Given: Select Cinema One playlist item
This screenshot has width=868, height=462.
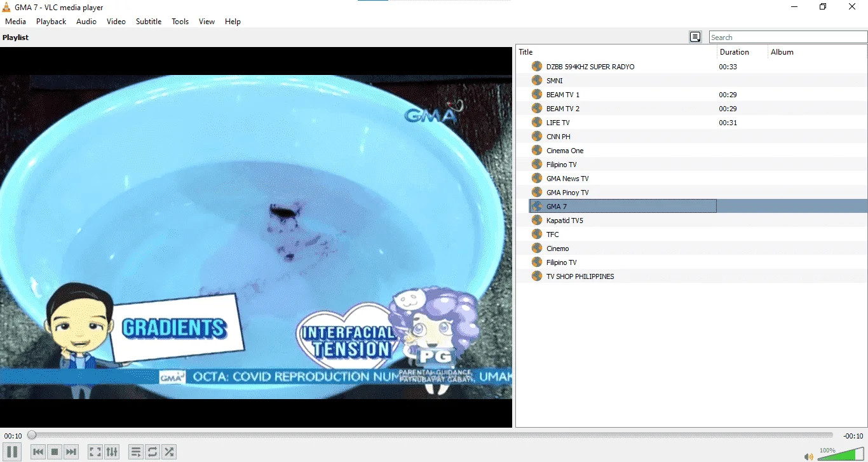Looking at the screenshot, I should [x=565, y=151].
